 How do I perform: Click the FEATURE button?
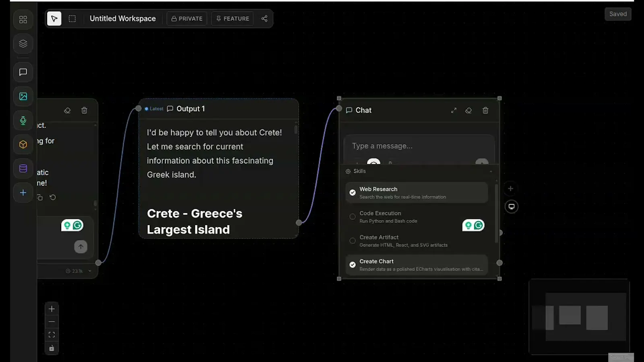pyautogui.click(x=233, y=19)
